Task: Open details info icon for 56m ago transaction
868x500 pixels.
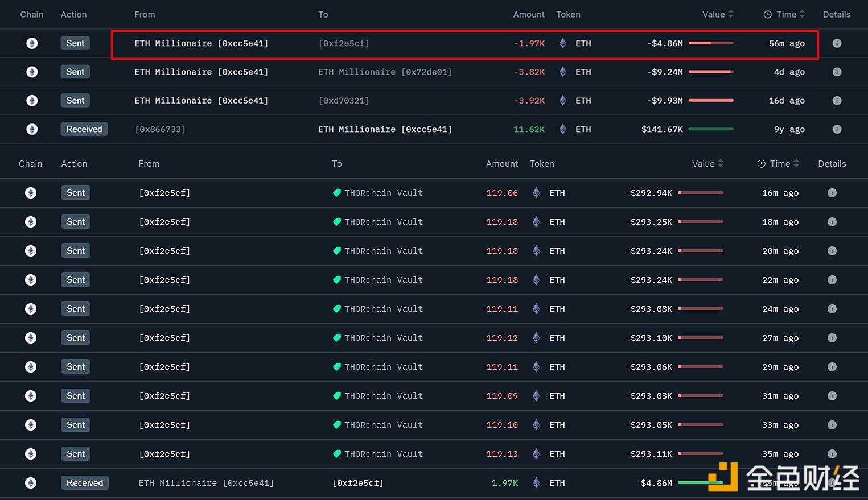Action: 837,43
